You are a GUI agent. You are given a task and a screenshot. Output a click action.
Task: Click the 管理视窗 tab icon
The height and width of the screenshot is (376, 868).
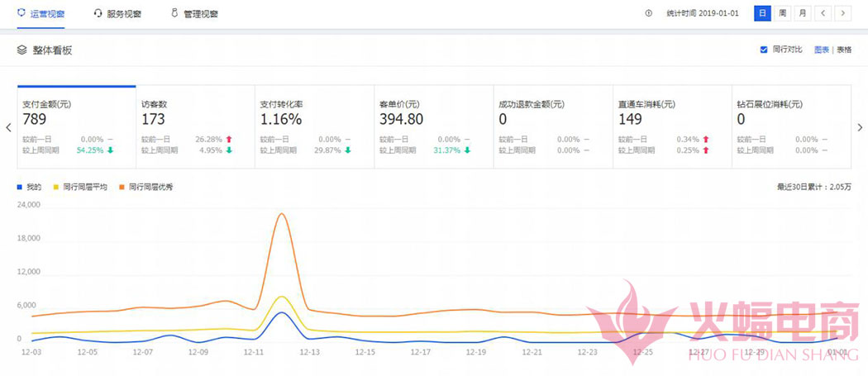[x=174, y=13]
